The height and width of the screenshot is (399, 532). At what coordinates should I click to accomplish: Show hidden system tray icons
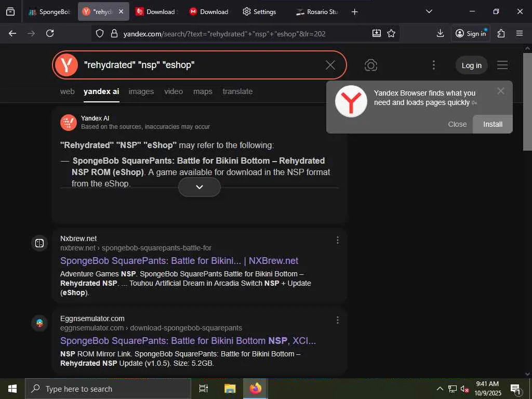[440, 389]
